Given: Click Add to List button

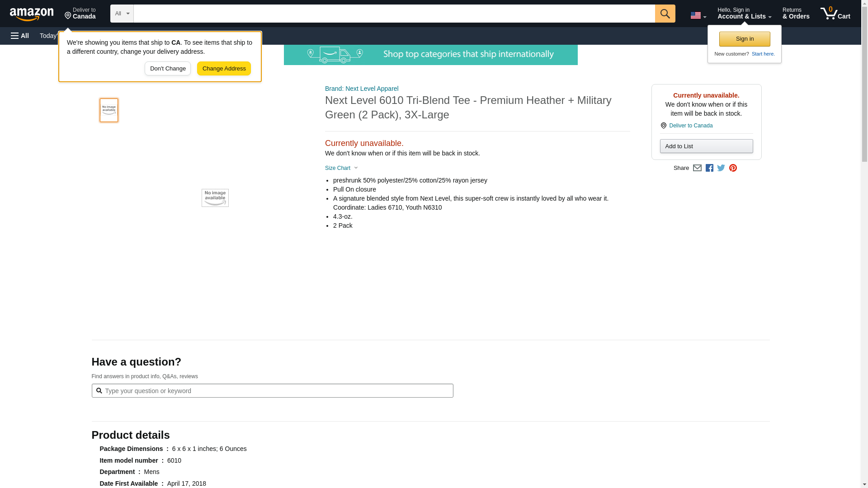Looking at the screenshot, I should (x=706, y=146).
